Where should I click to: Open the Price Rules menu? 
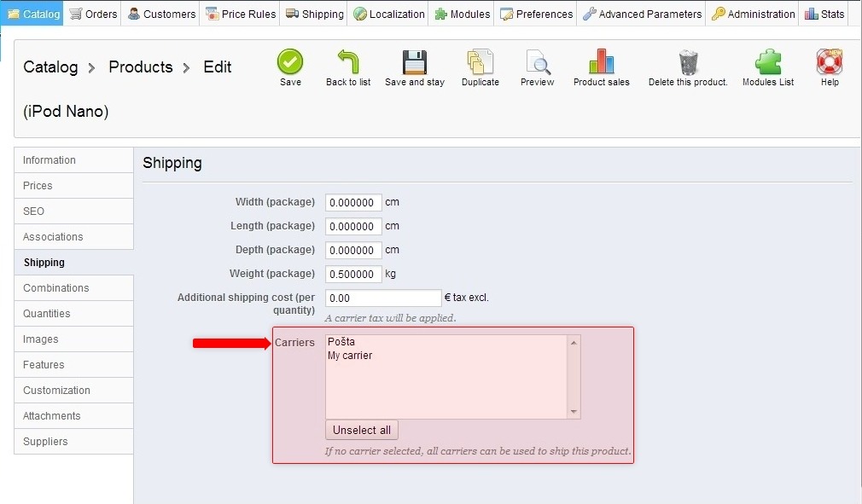(x=241, y=14)
